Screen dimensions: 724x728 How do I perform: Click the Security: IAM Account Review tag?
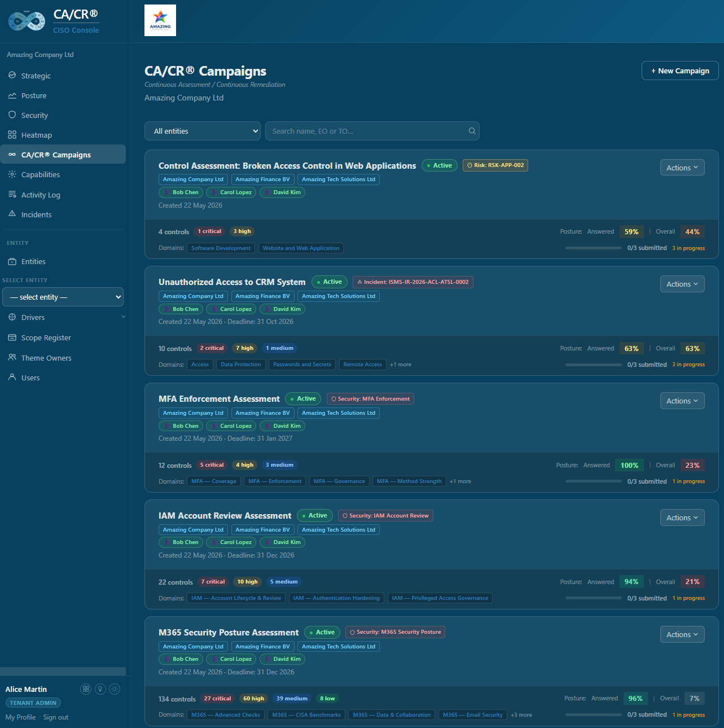click(385, 516)
